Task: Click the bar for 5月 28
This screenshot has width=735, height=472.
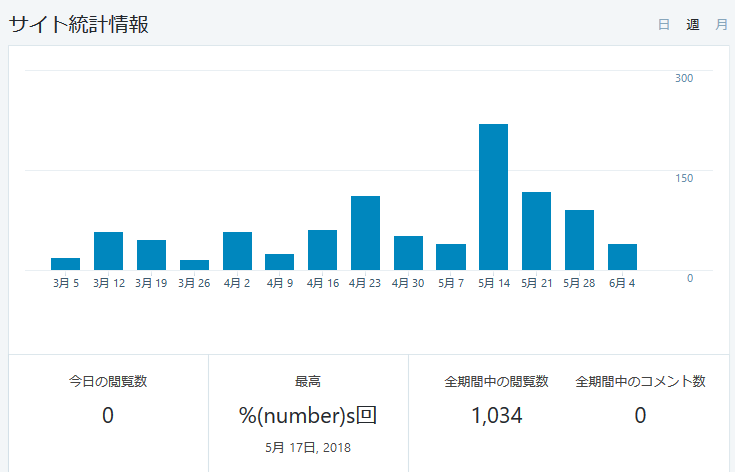Action: [x=579, y=240]
